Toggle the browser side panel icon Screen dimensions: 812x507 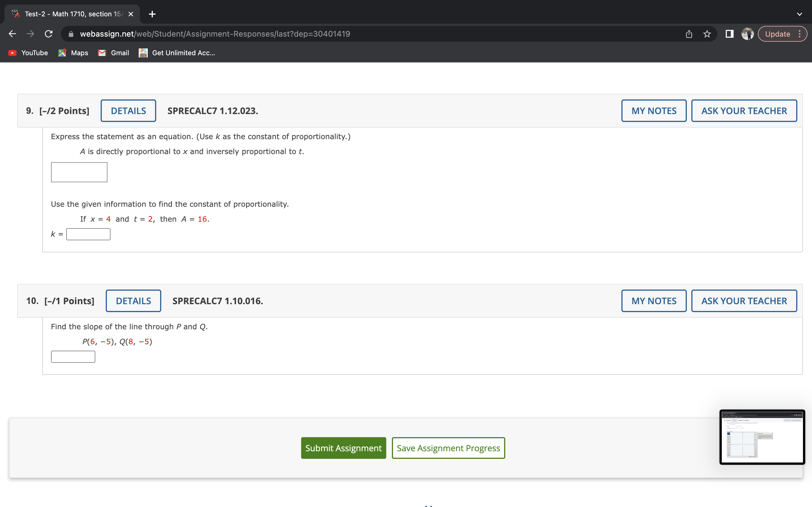(729, 34)
